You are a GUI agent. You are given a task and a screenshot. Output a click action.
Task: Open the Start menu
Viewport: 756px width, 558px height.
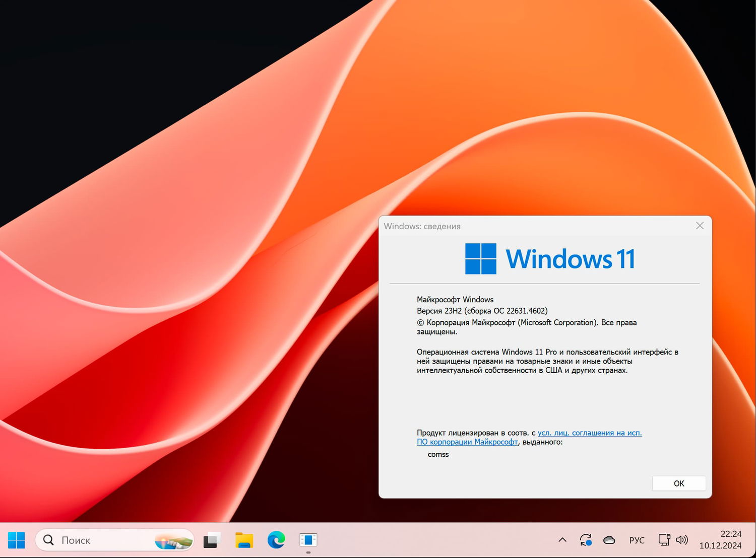17,540
